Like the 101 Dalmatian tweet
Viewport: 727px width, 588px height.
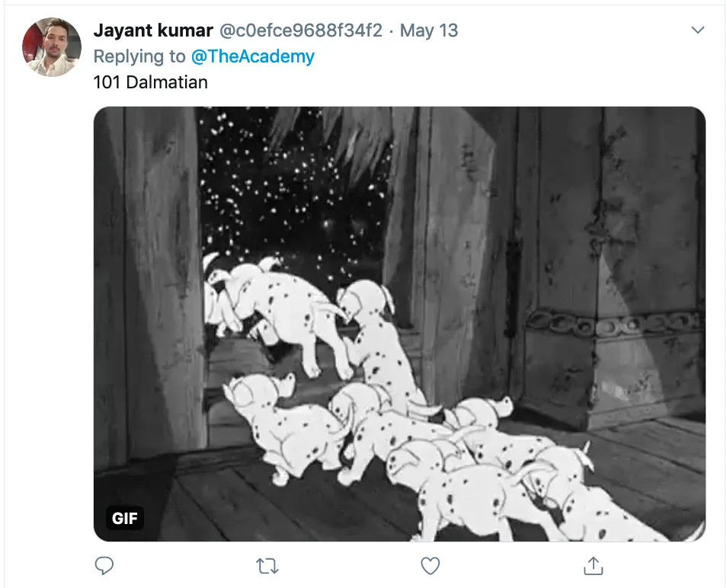pyautogui.click(x=431, y=566)
